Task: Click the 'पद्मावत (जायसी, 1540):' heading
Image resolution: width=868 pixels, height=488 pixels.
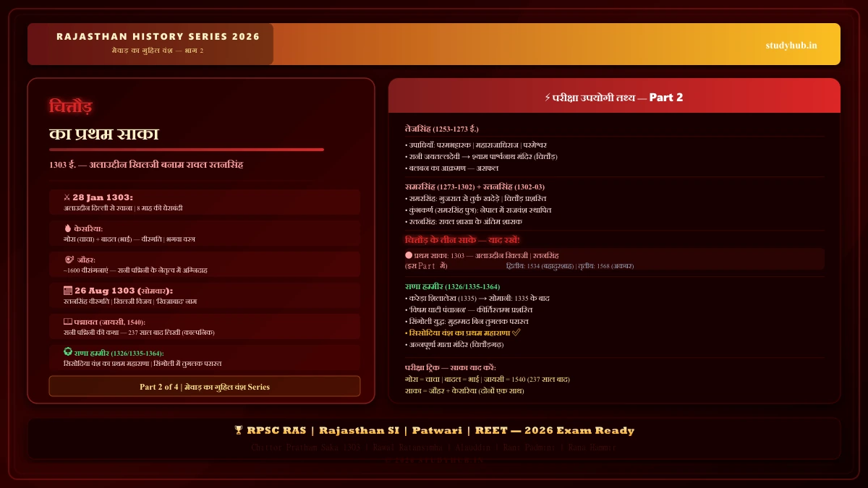Action: 110,322
